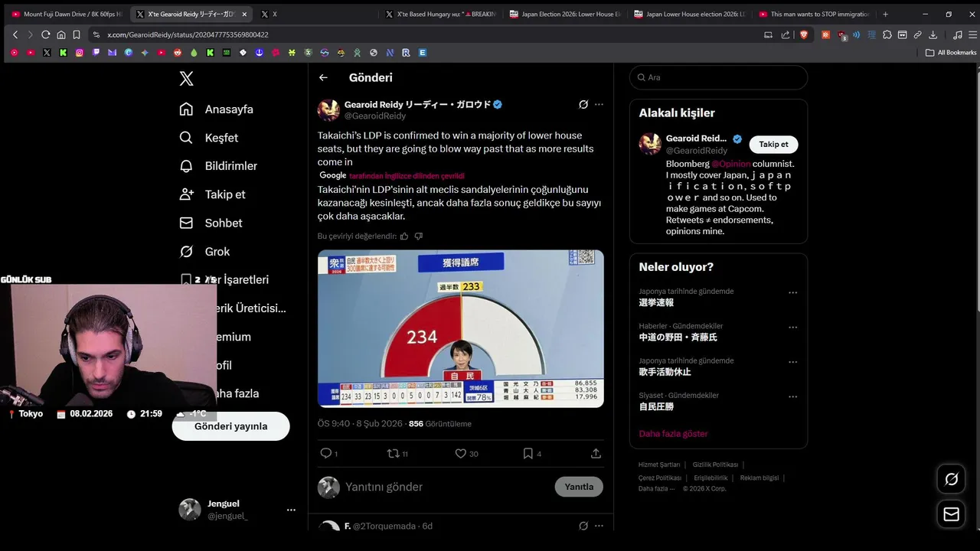This screenshot has height=551, width=980.
Task: Click the Yanıtla button
Action: (x=579, y=487)
